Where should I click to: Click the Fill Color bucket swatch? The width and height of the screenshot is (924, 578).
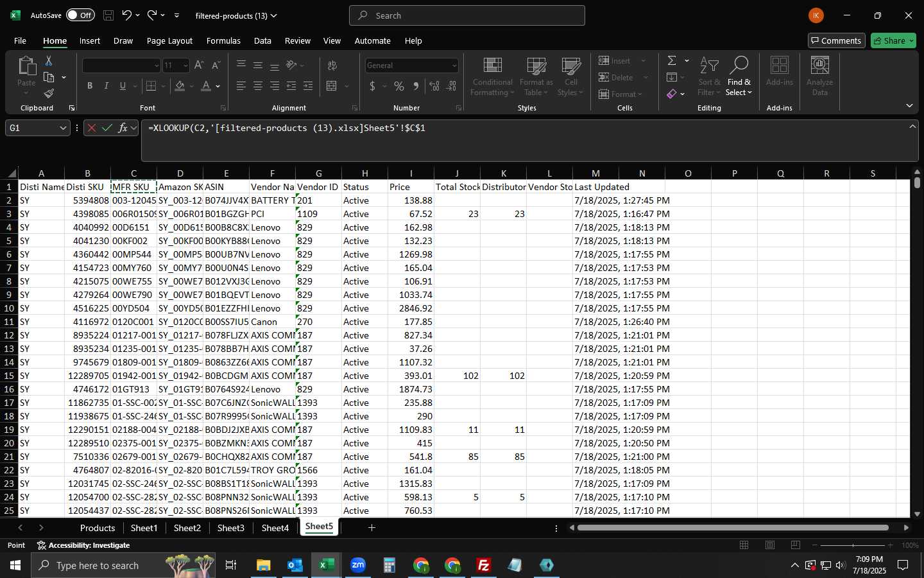click(180, 85)
